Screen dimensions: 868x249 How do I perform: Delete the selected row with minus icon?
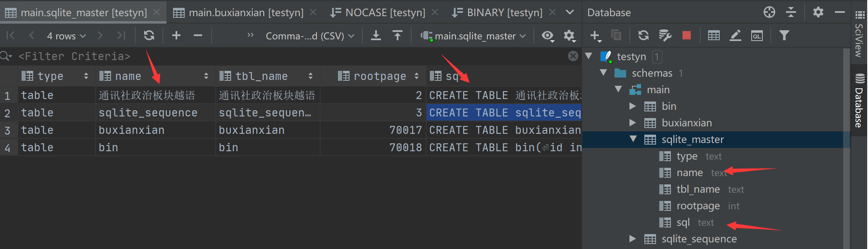(x=198, y=36)
